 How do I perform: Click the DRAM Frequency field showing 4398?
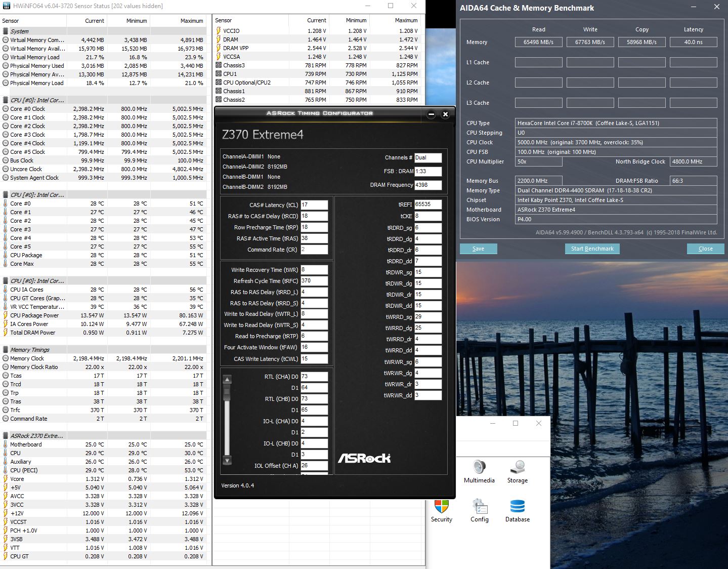click(428, 185)
